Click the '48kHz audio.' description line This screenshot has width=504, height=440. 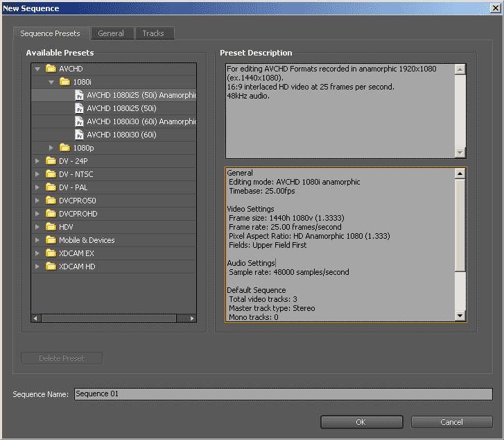pos(248,96)
